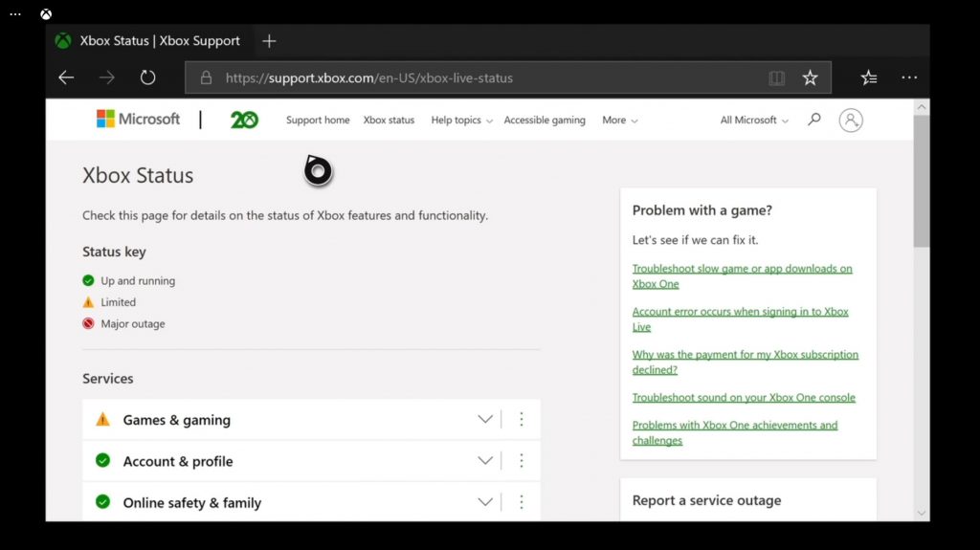
Task: Go back to the previous page
Action: 66,77
